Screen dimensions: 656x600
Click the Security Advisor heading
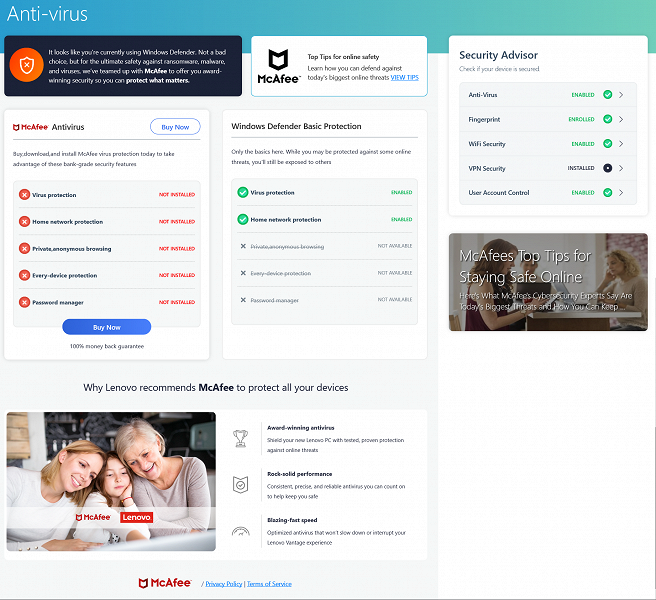[498, 55]
